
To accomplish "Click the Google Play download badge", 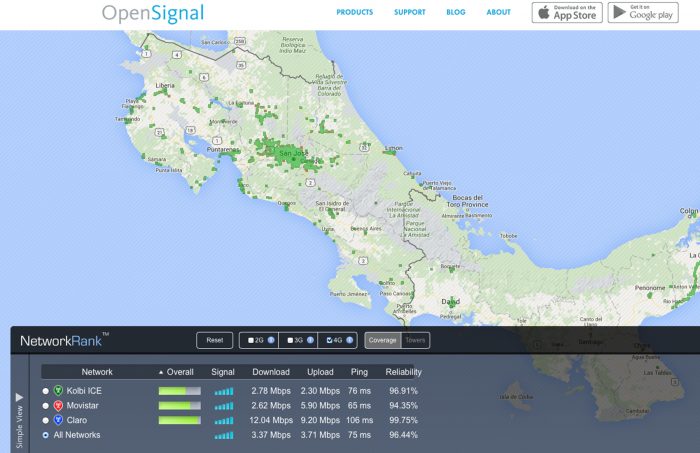I will coord(643,12).
